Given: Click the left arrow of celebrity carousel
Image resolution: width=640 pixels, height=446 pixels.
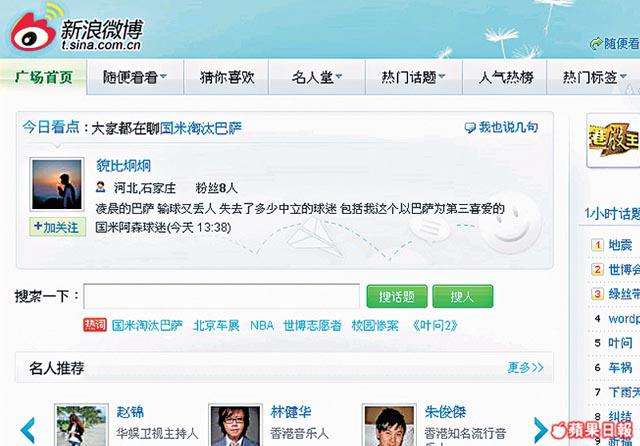Looking at the screenshot, I should click(x=28, y=430).
